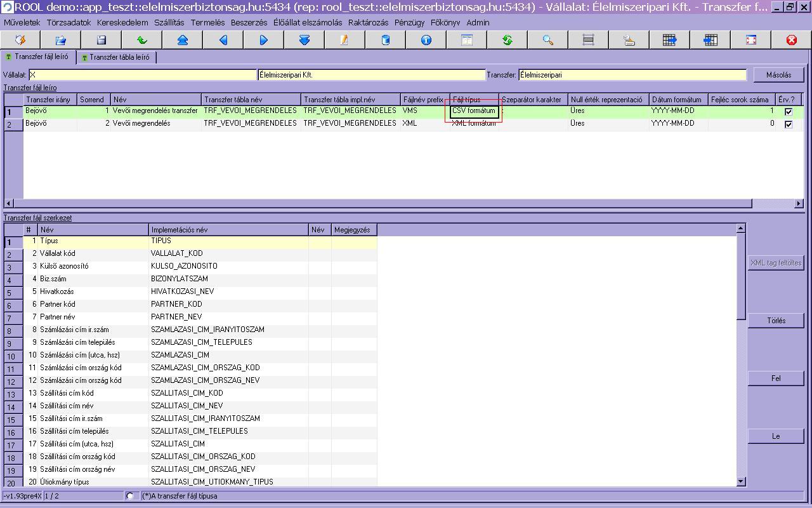The width and height of the screenshot is (812, 508).
Task: Jump to first record with double-up arrow
Action: click(x=183, y=40)
